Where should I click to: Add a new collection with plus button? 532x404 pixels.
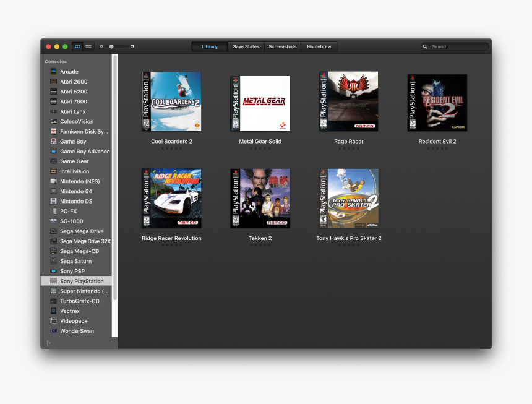48,343
